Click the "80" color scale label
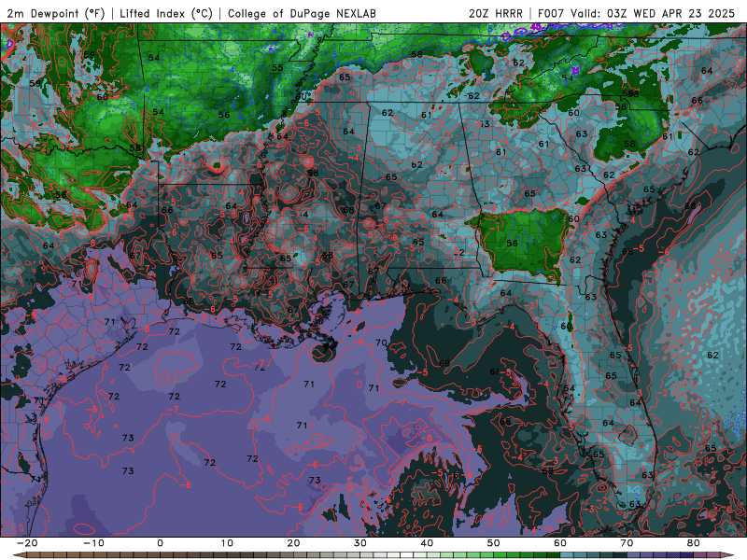The height and width of the screenshot is (560, 747). point(694,543)
